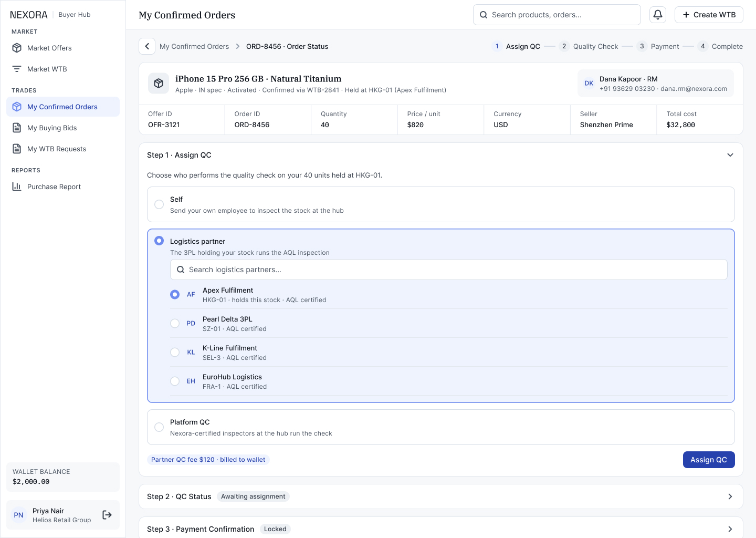Click Order ID value ORD-8456
This screenshot has height=538, width=756.
tap(252, 125)
